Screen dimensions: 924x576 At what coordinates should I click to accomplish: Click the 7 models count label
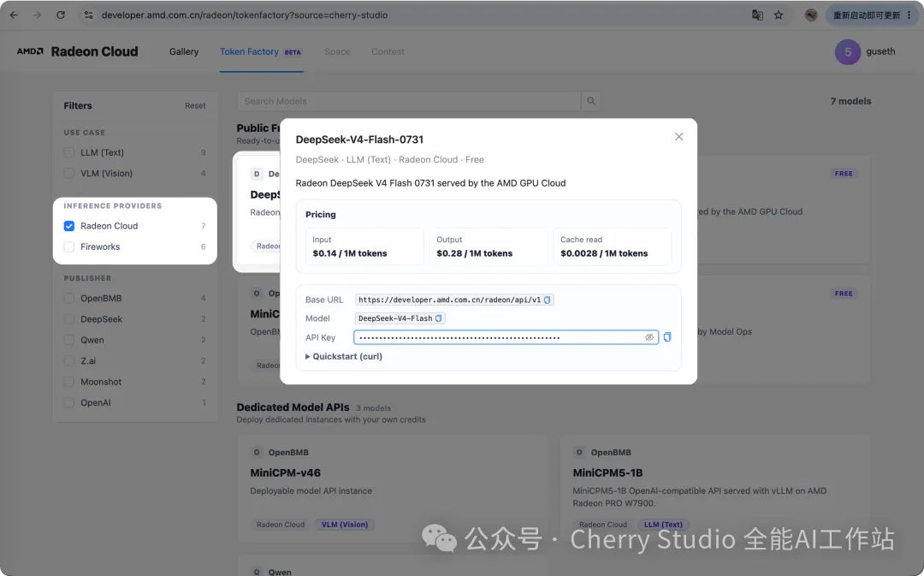[x=851, y=101]
